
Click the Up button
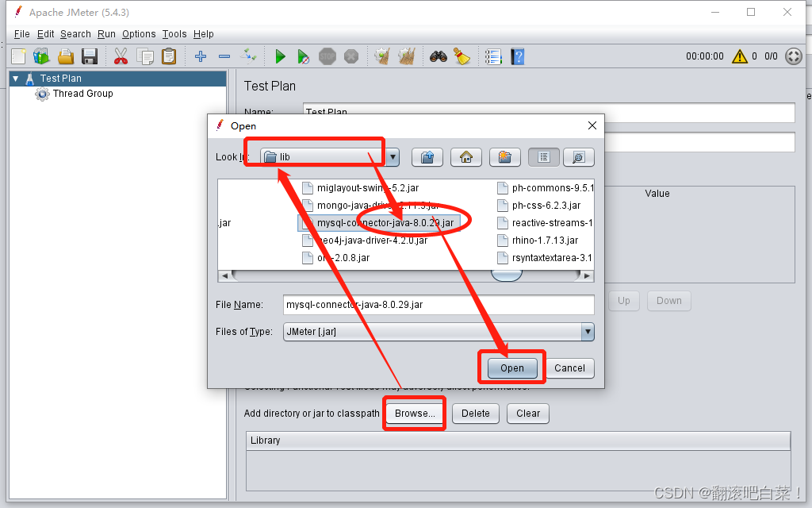coord(624,301)
